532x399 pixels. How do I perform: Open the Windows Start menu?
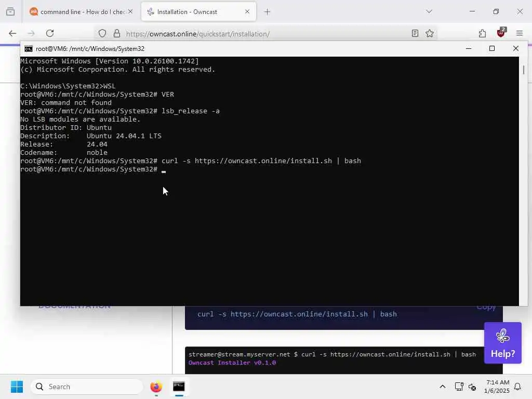coord(17,387)
